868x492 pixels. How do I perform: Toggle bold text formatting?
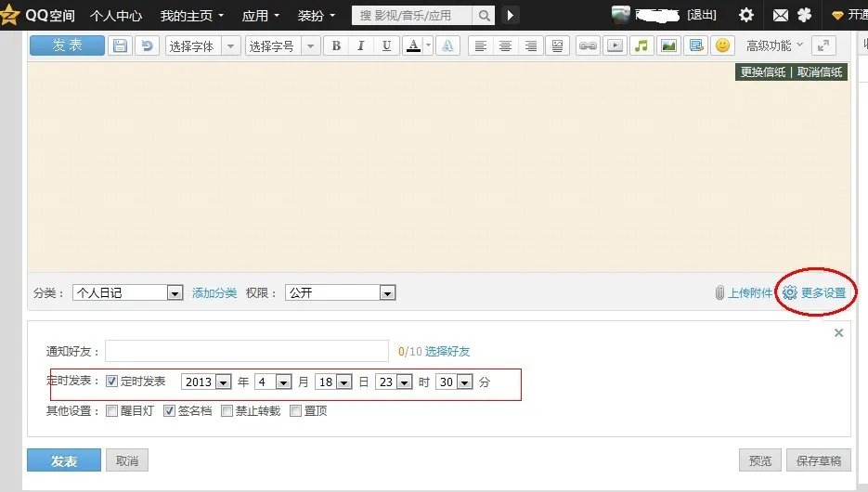tap(336, 46)
